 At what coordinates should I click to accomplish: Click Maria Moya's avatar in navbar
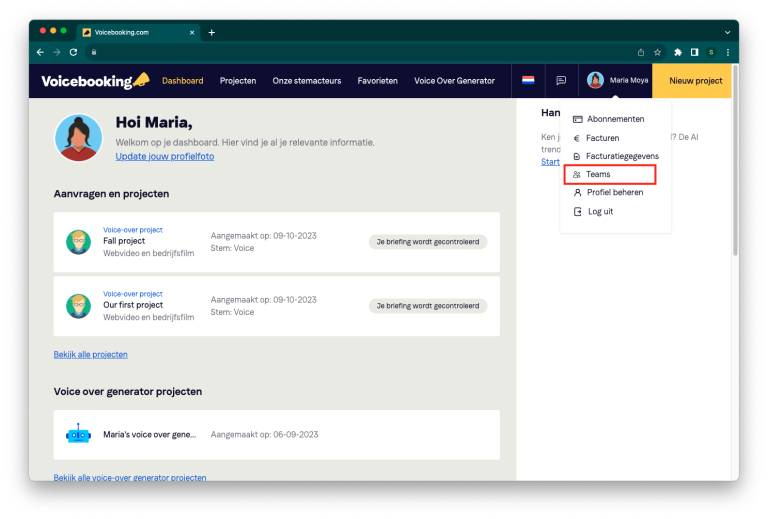click(595, 80)
